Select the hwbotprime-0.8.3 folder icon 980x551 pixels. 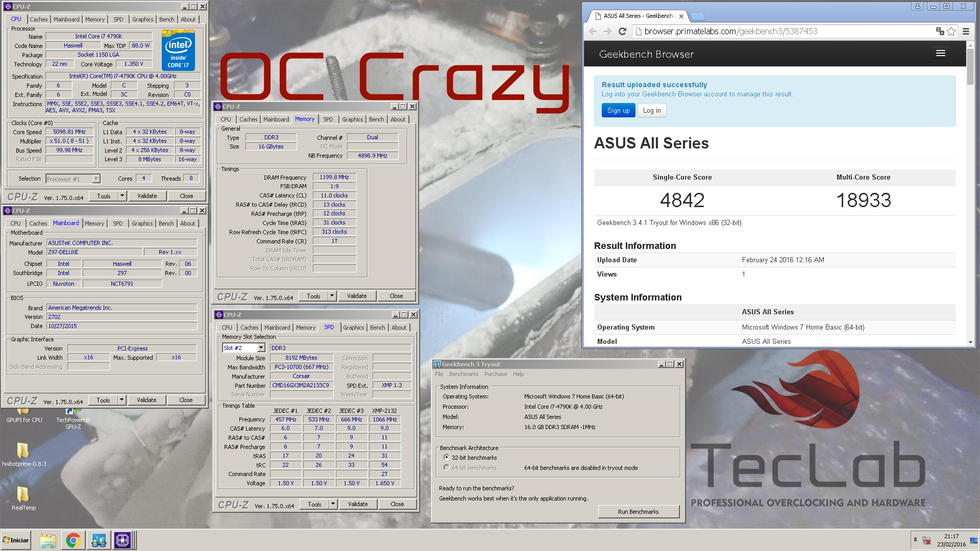coord(23,454)
